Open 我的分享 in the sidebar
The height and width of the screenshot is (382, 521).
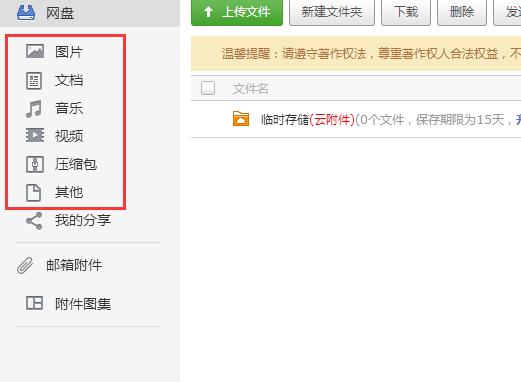(83, 220)
